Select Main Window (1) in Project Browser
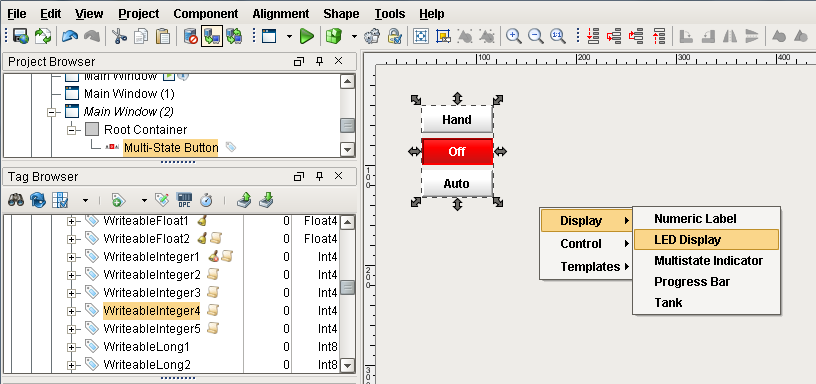The width and height of the screenshot is (816, 384). (x=129, y=94)
